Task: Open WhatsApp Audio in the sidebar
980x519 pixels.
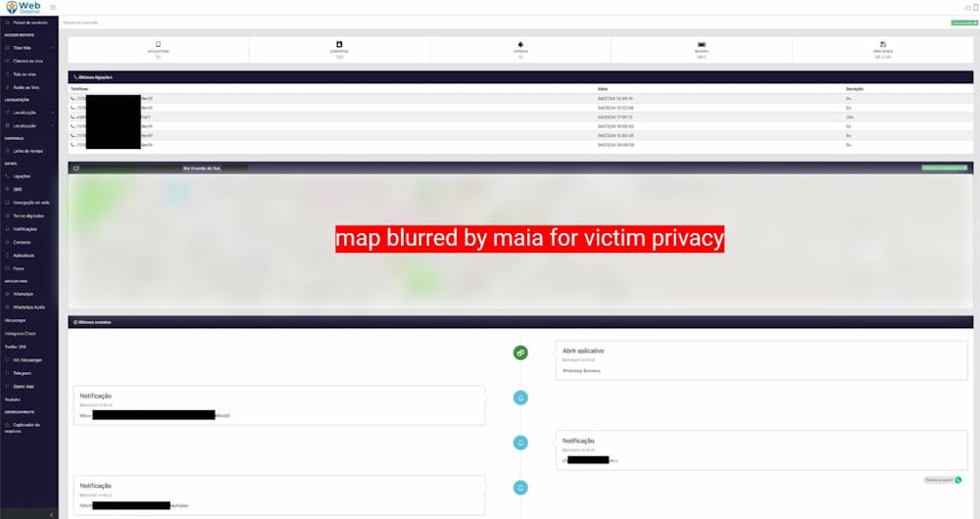Action: (28, 307)
